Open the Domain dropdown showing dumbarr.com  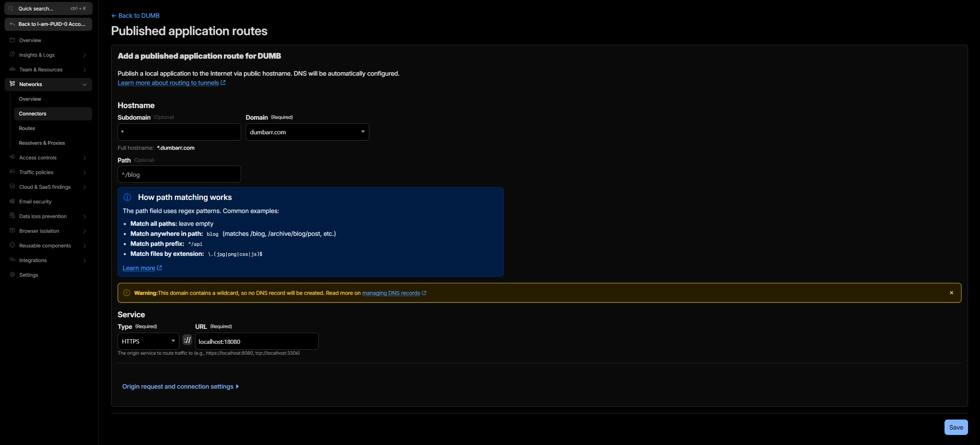point(307,132)
